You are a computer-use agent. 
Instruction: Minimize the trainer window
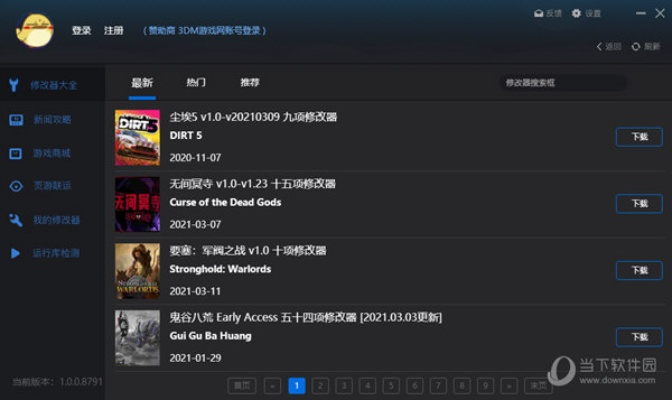(641, 13)
